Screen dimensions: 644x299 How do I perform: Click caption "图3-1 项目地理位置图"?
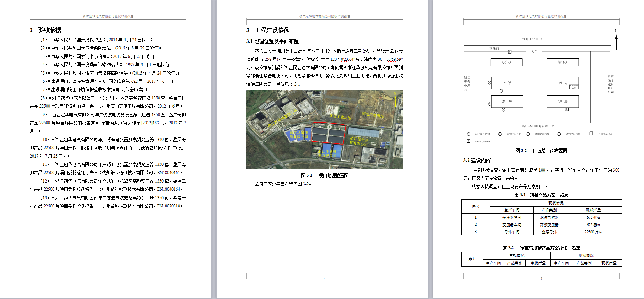pyautogui.click(x=325, y=175)
